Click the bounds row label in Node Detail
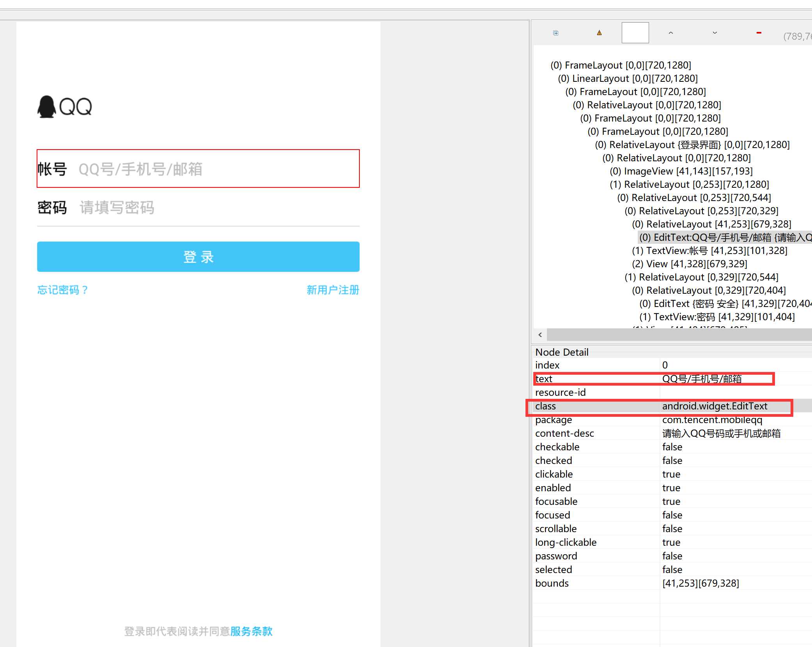The height and width of the screenshot is (647, 812). [x=552, y=583]
